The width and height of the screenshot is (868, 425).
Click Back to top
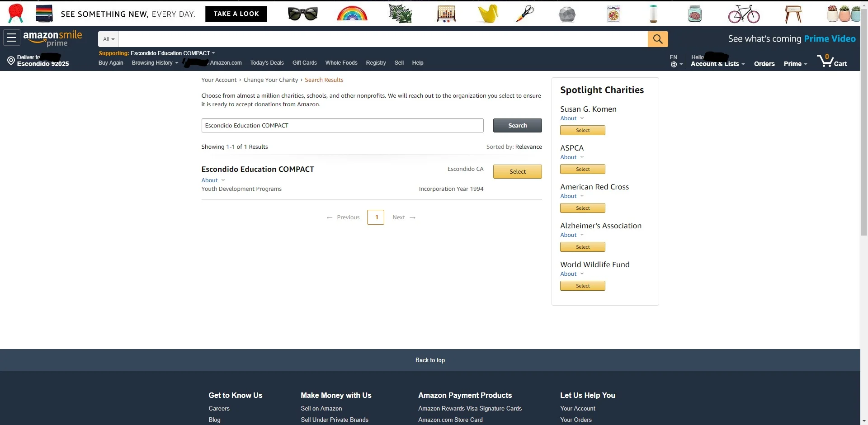430,360
